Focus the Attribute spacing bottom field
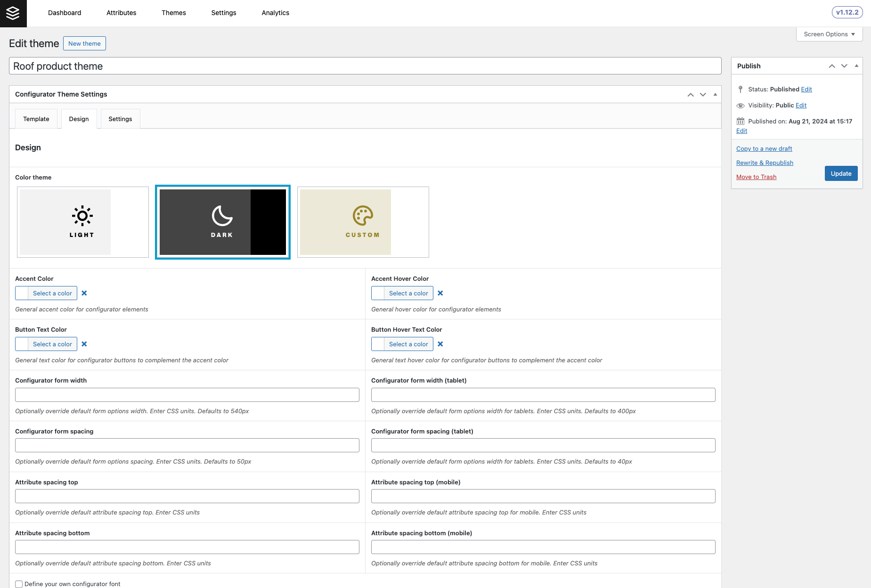The width and height of the screenshot is (871, 588). click(187, 547)
